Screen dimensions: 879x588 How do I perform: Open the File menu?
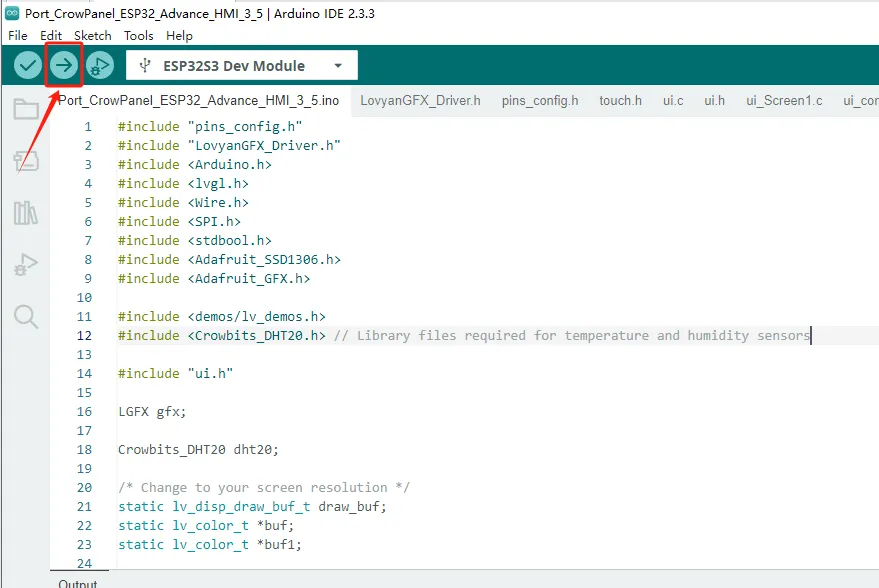18,35
